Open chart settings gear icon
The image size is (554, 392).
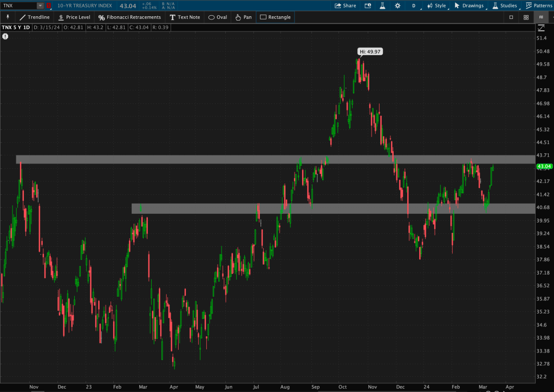tap(397, 5)
